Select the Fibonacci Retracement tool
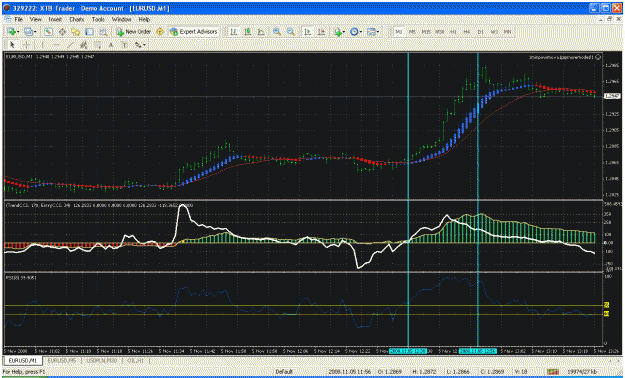The image size is (625, 378). coord(97,45)
